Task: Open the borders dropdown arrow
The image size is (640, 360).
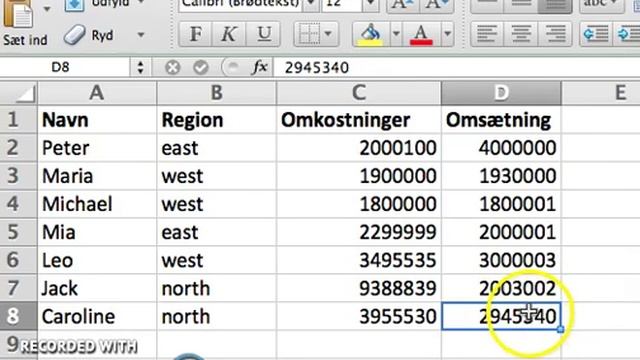Action: [328, 34]
